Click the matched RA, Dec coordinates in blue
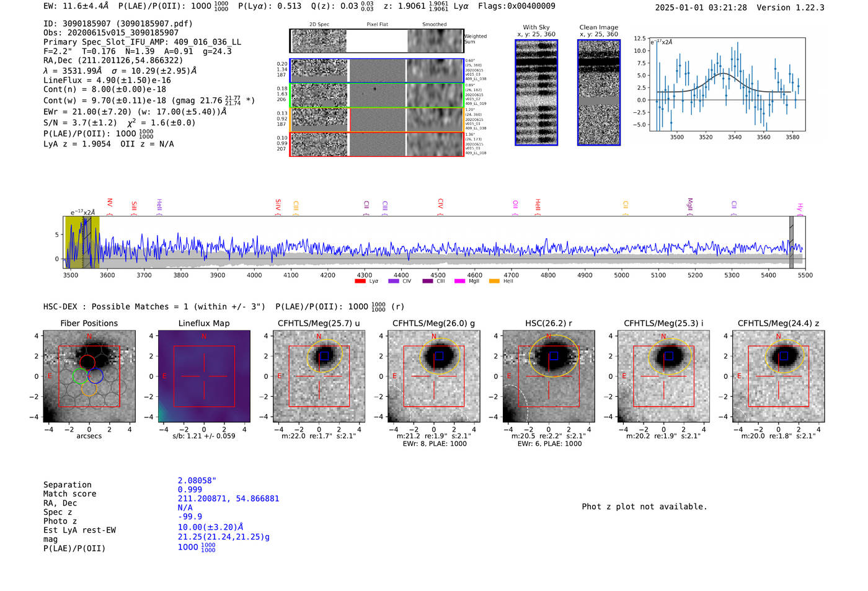 [228, 499]
